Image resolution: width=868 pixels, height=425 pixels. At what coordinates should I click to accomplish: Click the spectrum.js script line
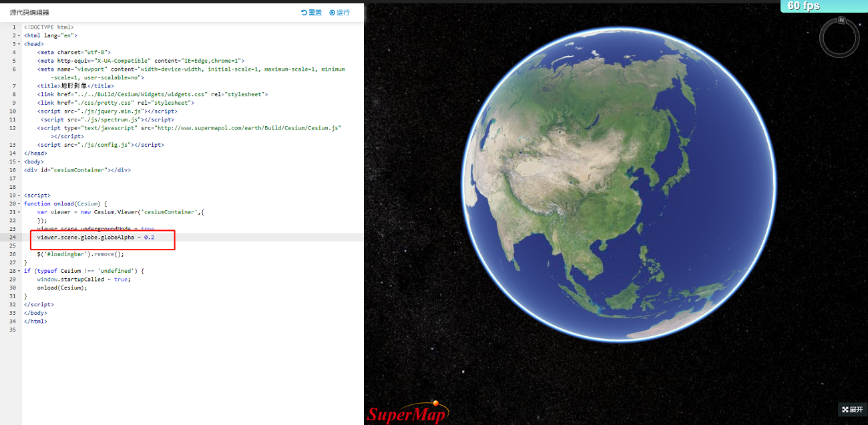pyautogui.click(x=107, y=119)
